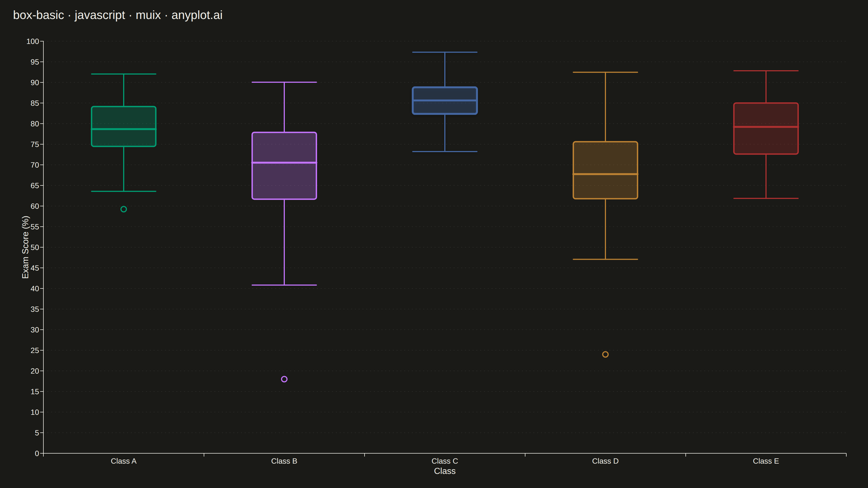Click the Class B purple outlier point
The image size is (868, 488).
point(284,379)
